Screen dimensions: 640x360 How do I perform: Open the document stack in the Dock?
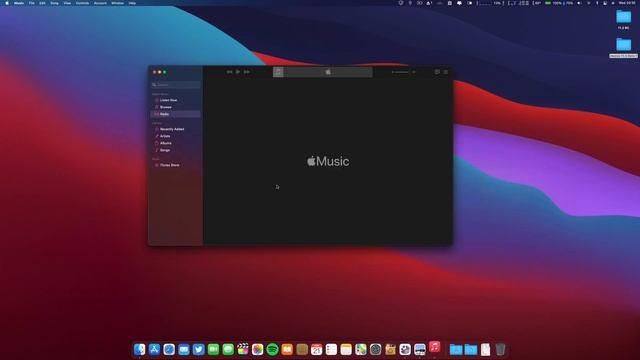point(485,349)
